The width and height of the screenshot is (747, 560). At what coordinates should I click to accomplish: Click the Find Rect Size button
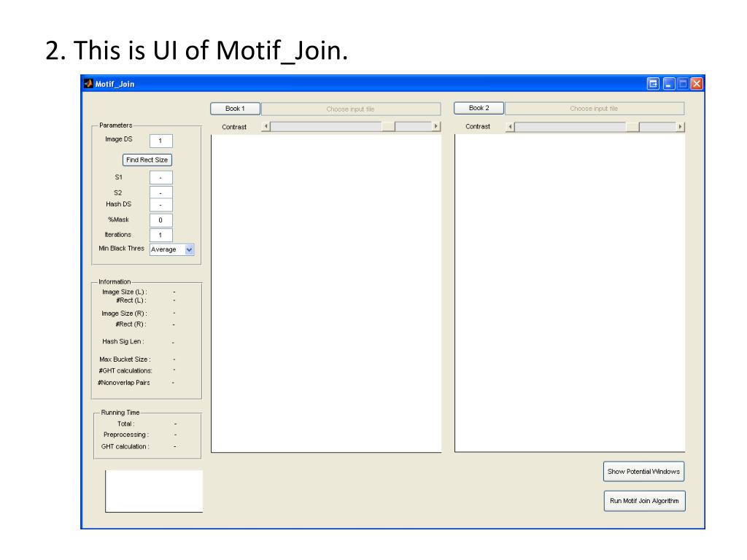(147, 160)
